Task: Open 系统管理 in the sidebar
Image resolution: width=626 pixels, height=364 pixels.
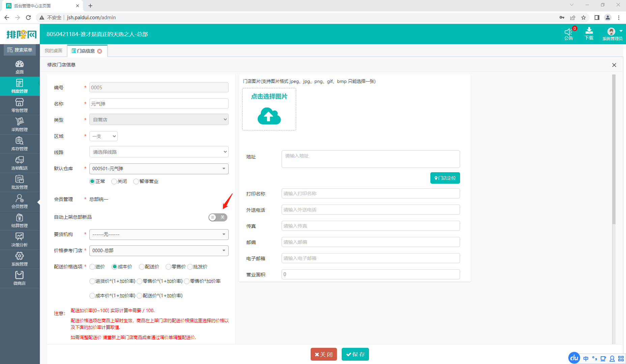Action: click(x=20, y=259)
